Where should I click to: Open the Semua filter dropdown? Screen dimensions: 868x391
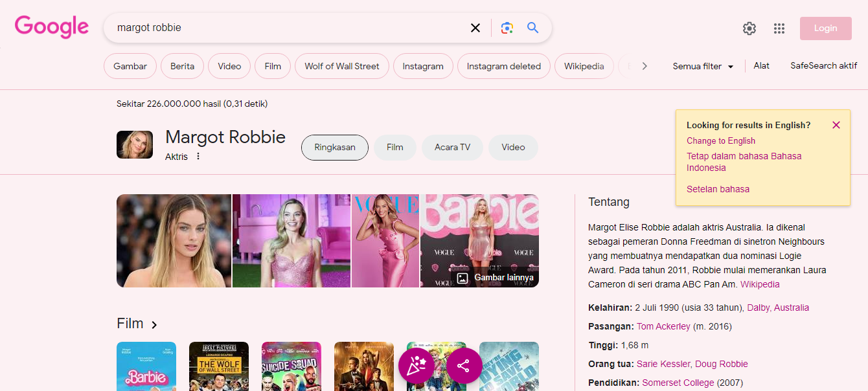(x=703, y=66)
